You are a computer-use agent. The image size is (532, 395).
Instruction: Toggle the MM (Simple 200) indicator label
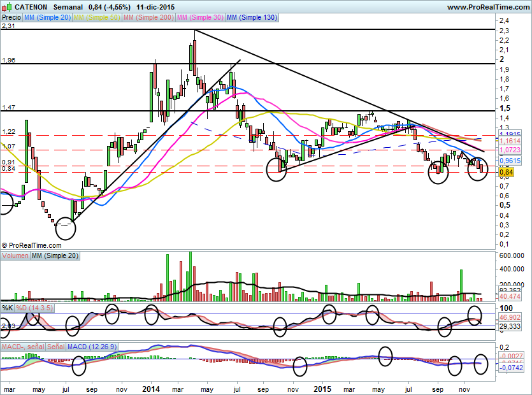[x=148, y=18]
